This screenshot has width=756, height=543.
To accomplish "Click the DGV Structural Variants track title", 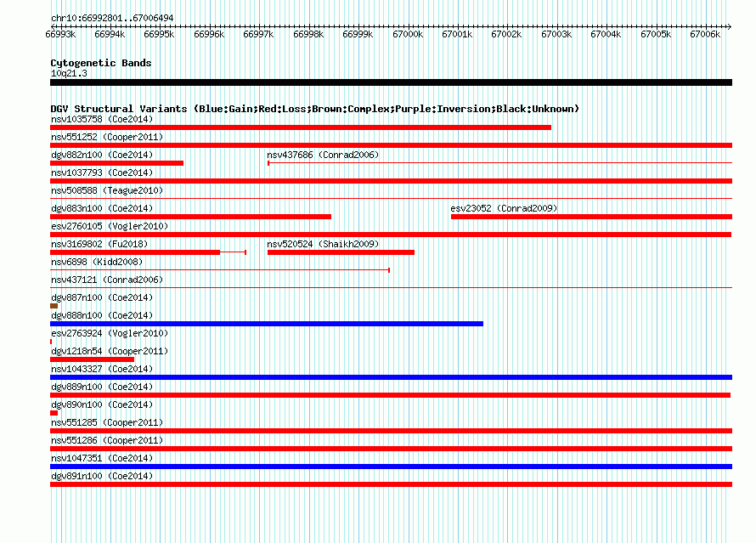I will (314, 109).
